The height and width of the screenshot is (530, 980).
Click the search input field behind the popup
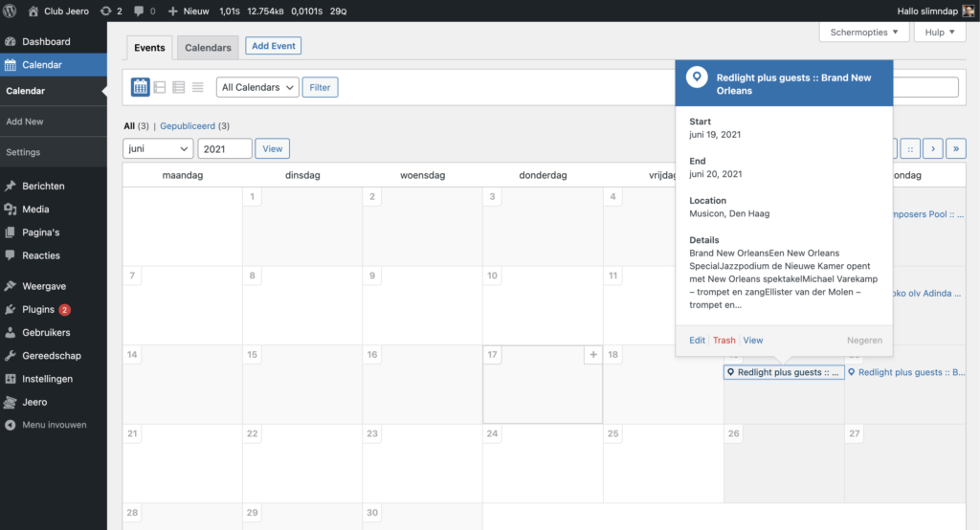(925, 87)
